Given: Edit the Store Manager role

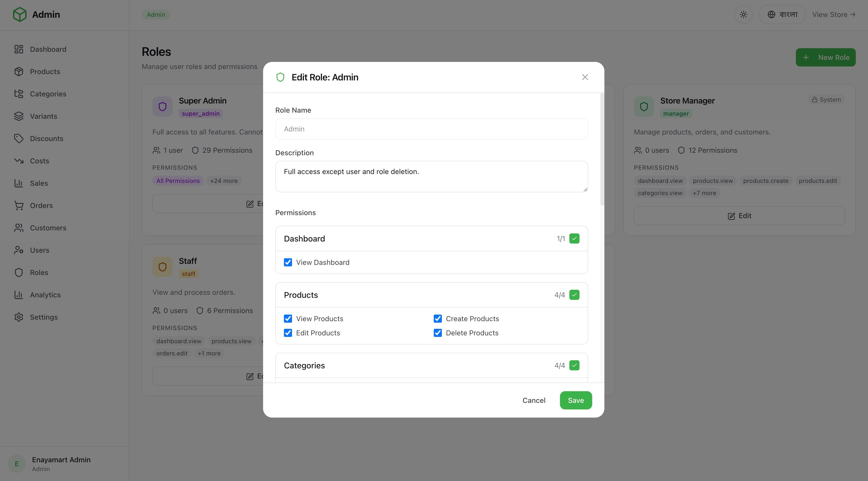Looking at the screenshot, I should (739, 216).
